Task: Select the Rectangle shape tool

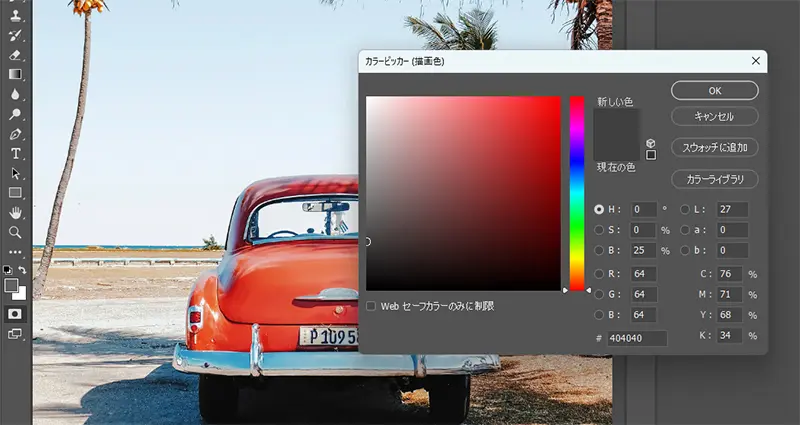Action: pos(15,193)
